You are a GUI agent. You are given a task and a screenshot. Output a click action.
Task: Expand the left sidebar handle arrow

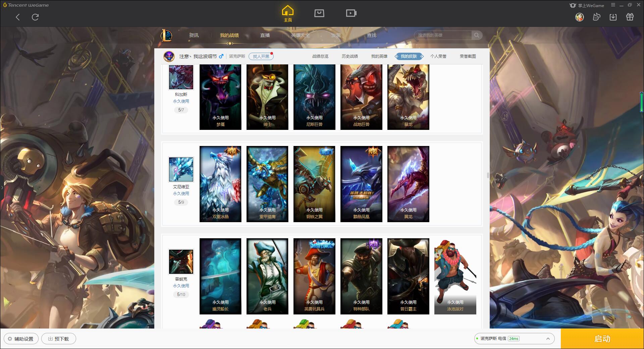click(2, 188)
